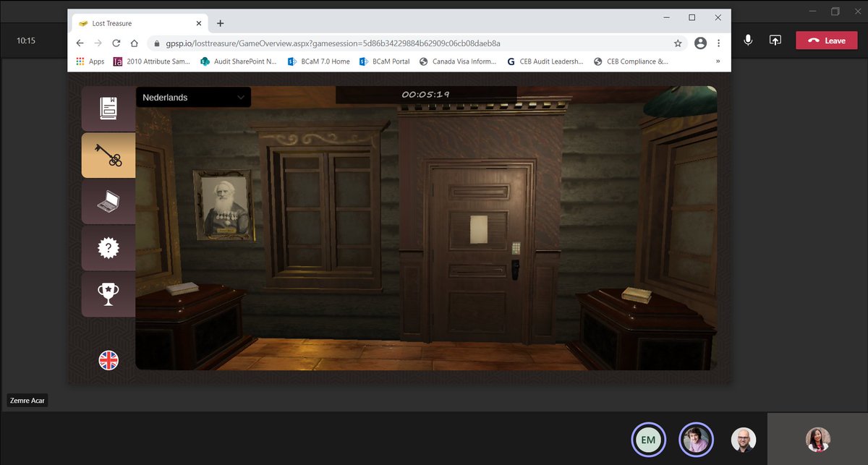The image size is (868, 465).
Task: Open a new browser tab
Action: click(x=221, y=23)
